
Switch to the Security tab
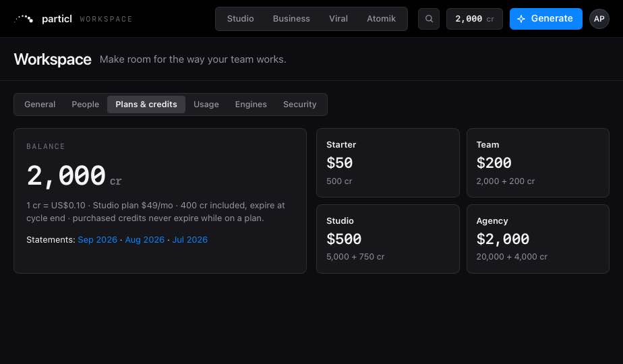point(299,104)
